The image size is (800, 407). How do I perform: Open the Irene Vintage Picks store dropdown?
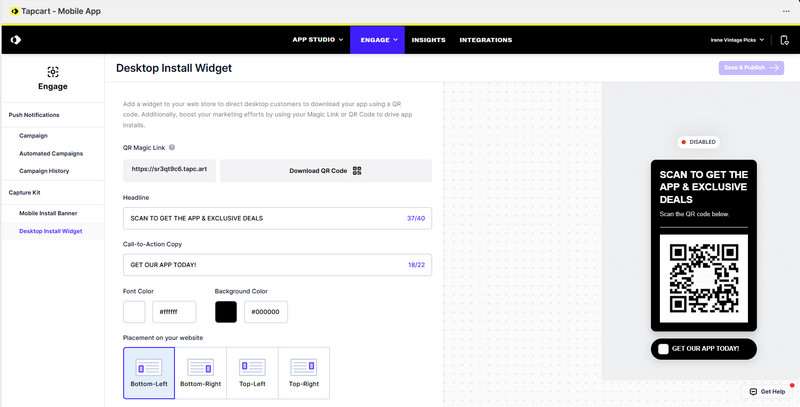pyautogui.click(x=737, y=40)
